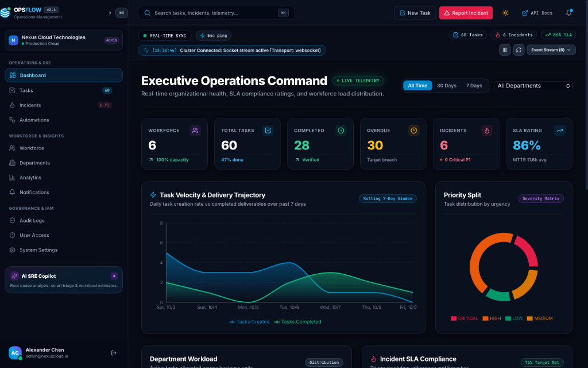Image resolution: width=588 pixels, height=368 pixels.
Task: Click the Completed card checkmark icon
Action: (341, 131)
